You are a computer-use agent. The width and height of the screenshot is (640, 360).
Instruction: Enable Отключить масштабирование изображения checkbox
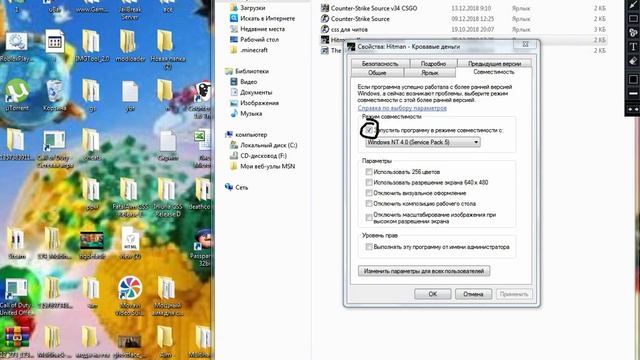click(369, 218)
